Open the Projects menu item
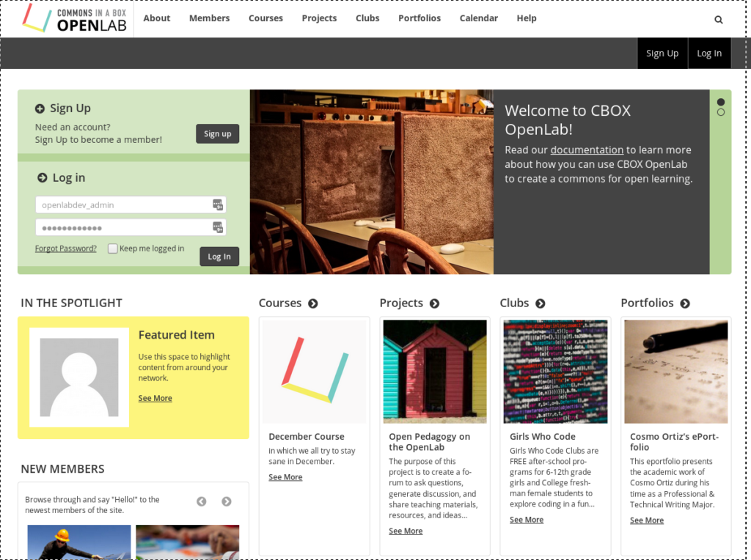 click(319, 18)
